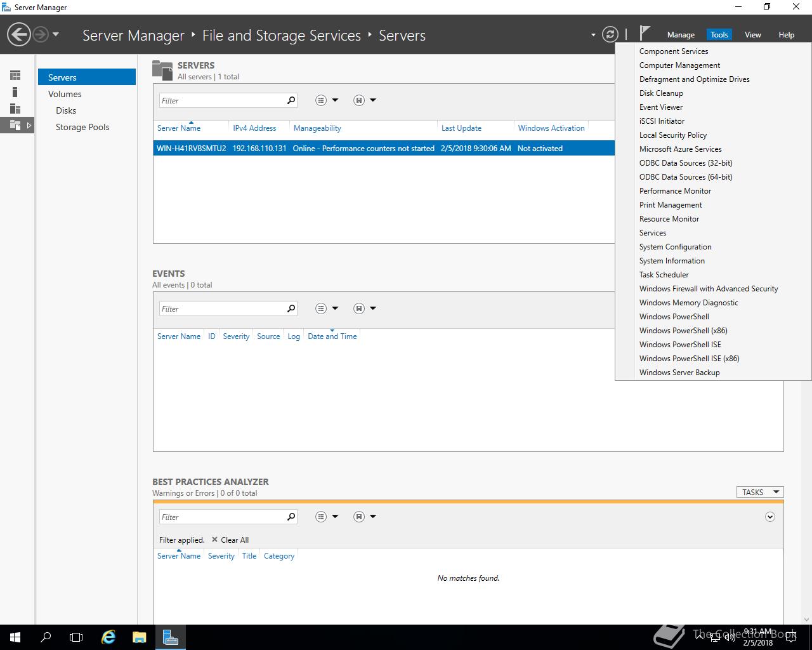The height and width of the screenshot is (650, 812).
Task: Select Servers in the navigation pane
Action: click(x=87, y=77)
